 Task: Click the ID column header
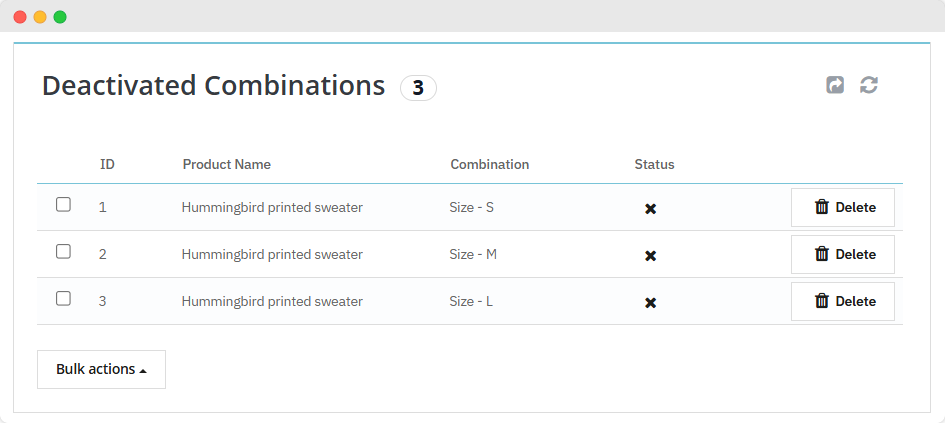click(107, 164)
